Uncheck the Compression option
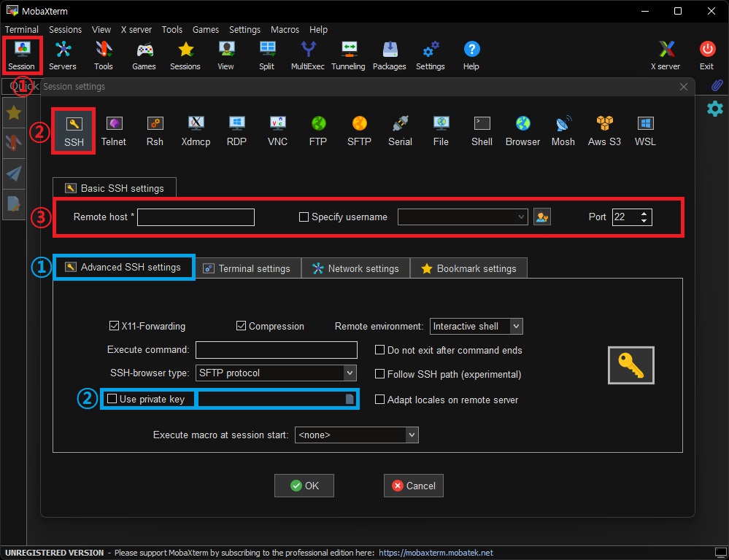The height and width of the screenshot is (560, 729). pos(241,326)
